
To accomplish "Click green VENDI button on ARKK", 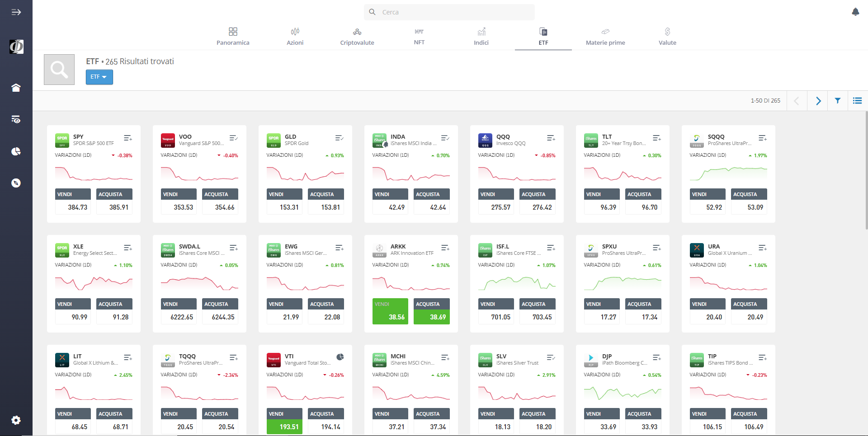I will 390,311.
